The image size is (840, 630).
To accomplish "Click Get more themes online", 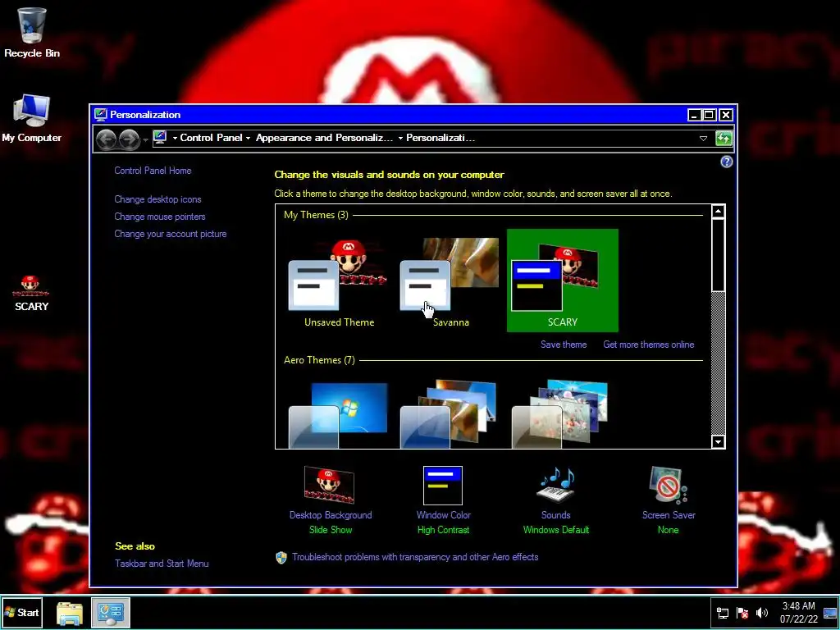I will click(x=649, y=345).
